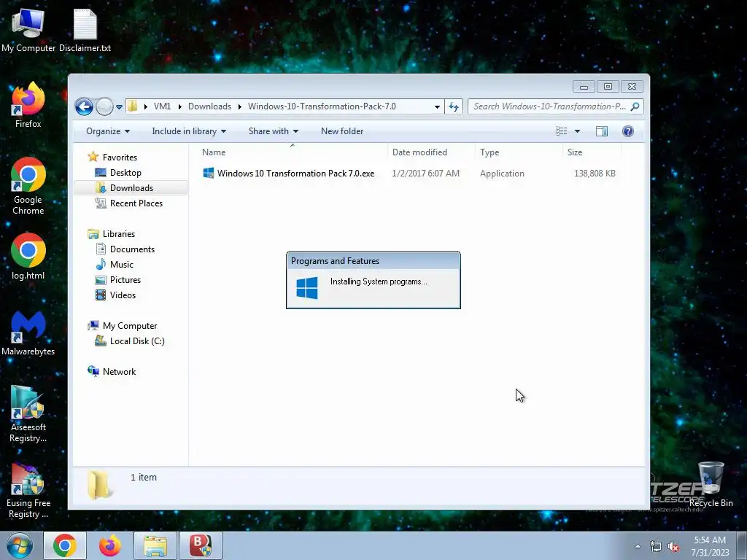Image resolution: width=747 pixels, height=560 pixels.
Task: Select Downloads in navigation pane
Action: click(x=131, y=188)
